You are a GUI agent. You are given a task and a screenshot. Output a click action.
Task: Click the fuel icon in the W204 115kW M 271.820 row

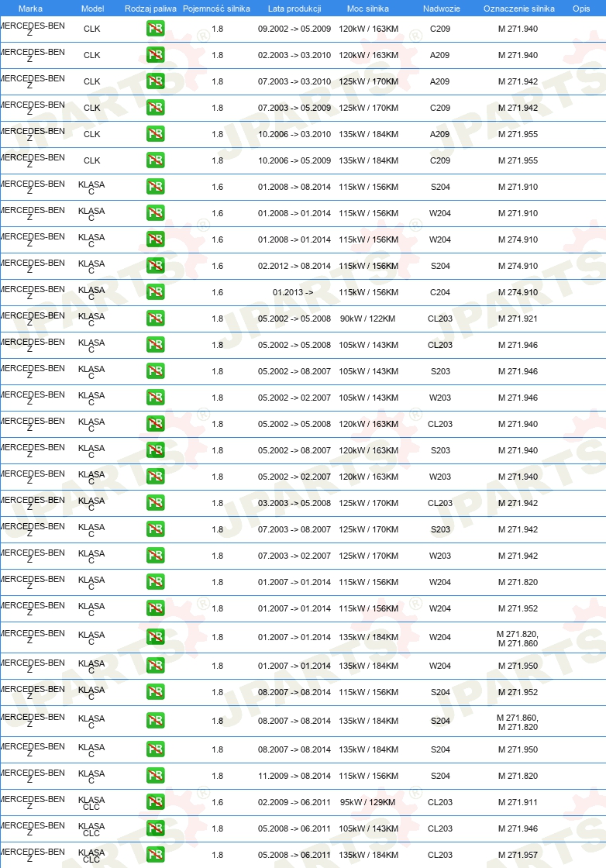[x=156, y=582]
